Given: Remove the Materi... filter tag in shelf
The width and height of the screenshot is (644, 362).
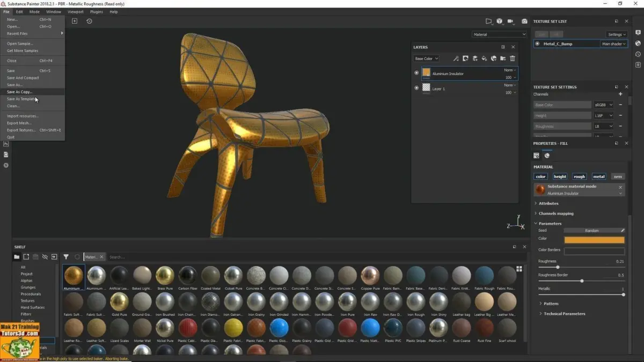Looking at the screenshot, I should pyautogui.click(x=101, y=257).
